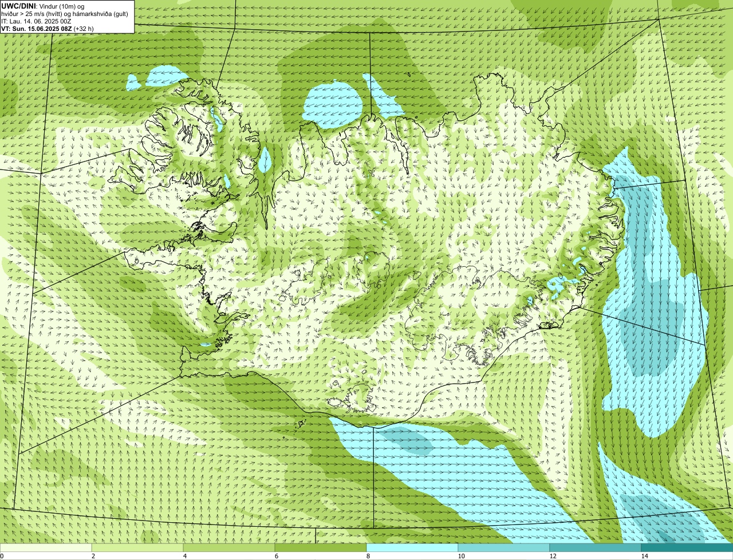Viewport: 733px width, 560px height.
Task: Click 'VT: Sun. 15.06.2025 08Z (+32 h)' line
Action: [x=48, y=28]
